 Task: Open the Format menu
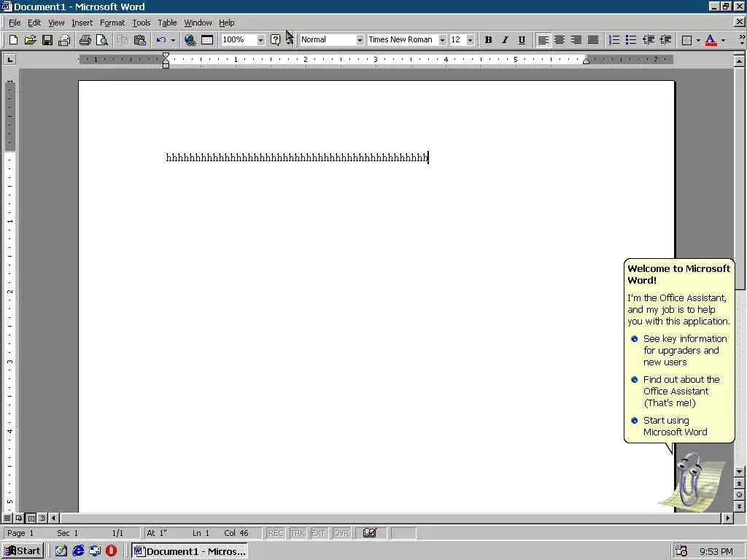(112, 23)
